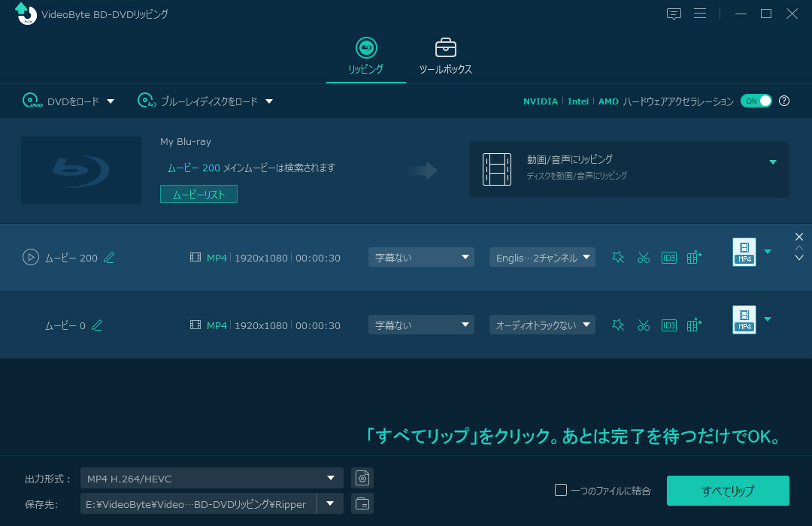Expand the DVDをロード dropdown arrow
The height and width of the screenshot is (526, 812).
111,101
